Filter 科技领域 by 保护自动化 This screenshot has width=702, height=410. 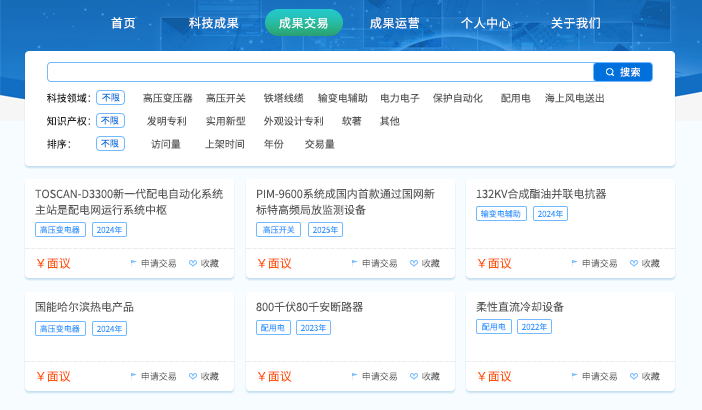click(x=458, y=98)
